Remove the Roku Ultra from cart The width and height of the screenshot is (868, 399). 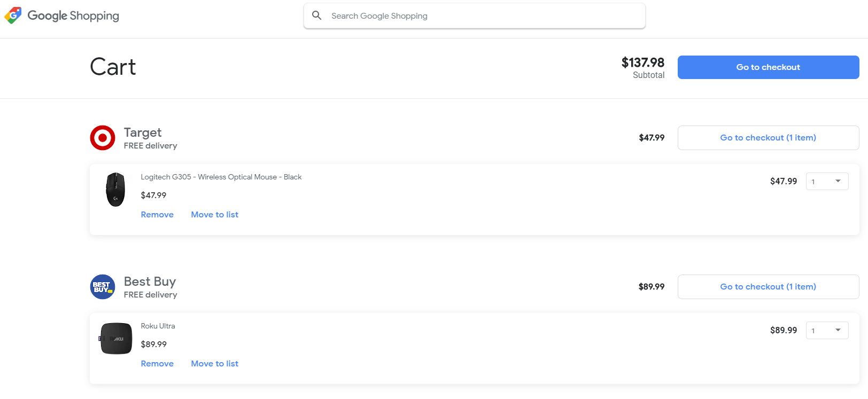click(157, 364)
